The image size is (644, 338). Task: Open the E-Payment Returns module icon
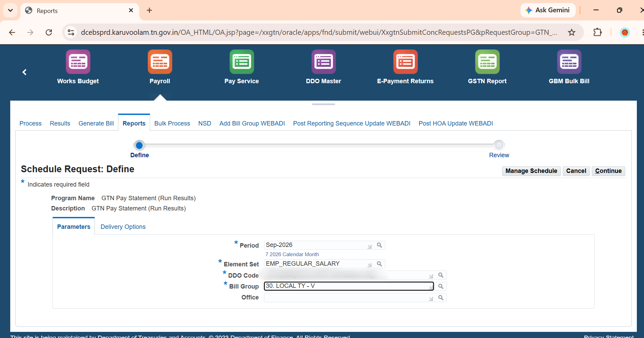tap(406, 62)
